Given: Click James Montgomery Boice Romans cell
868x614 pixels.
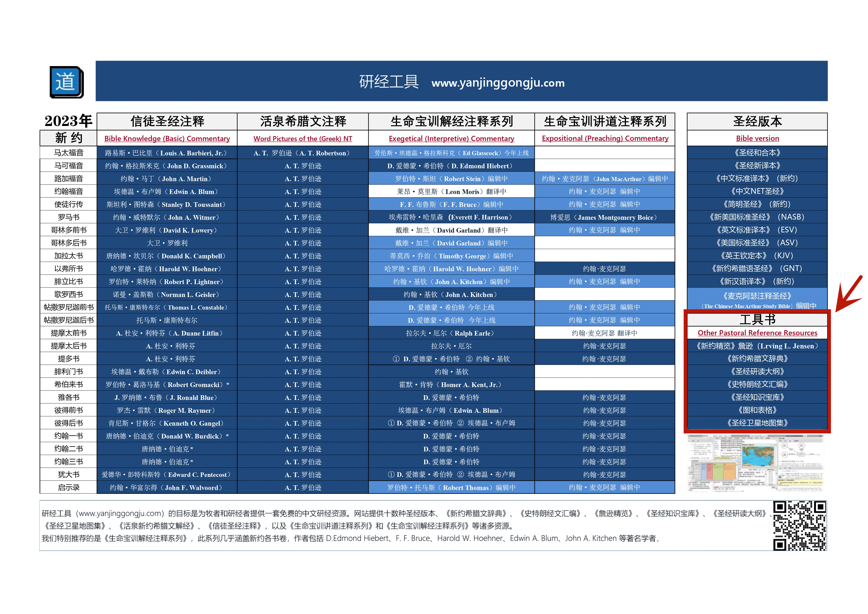Looking at the screenshot, I should click(x=605, y=217).
